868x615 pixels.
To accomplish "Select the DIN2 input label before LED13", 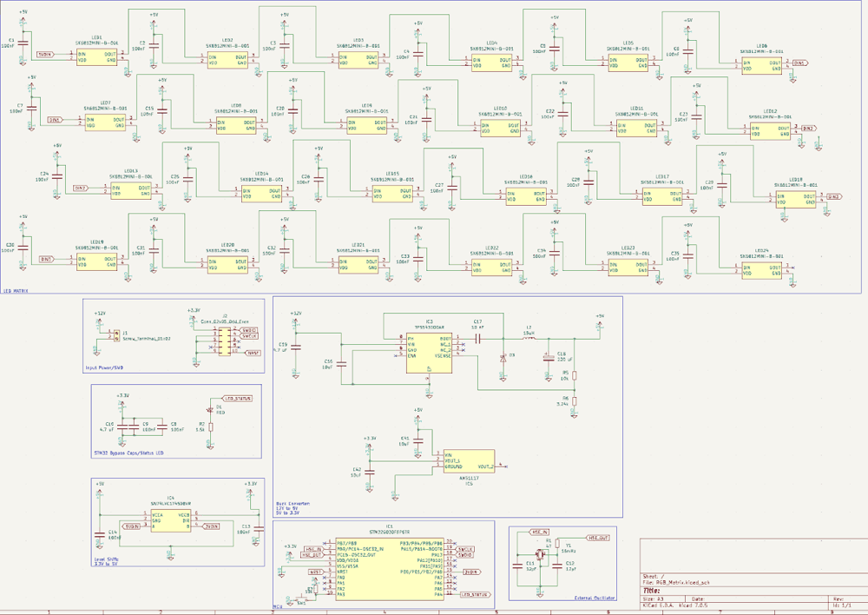I will point(81,188).
